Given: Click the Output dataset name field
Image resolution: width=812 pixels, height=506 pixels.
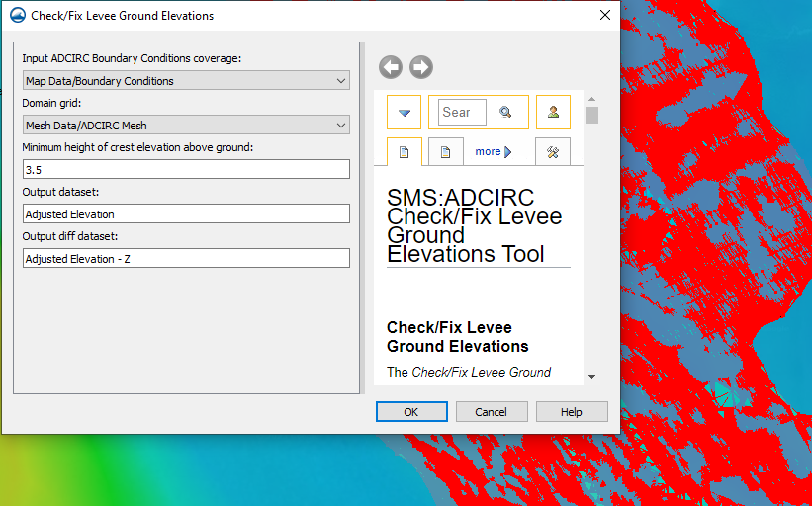Looking at the screenshot, I should (x=186, y=213).
